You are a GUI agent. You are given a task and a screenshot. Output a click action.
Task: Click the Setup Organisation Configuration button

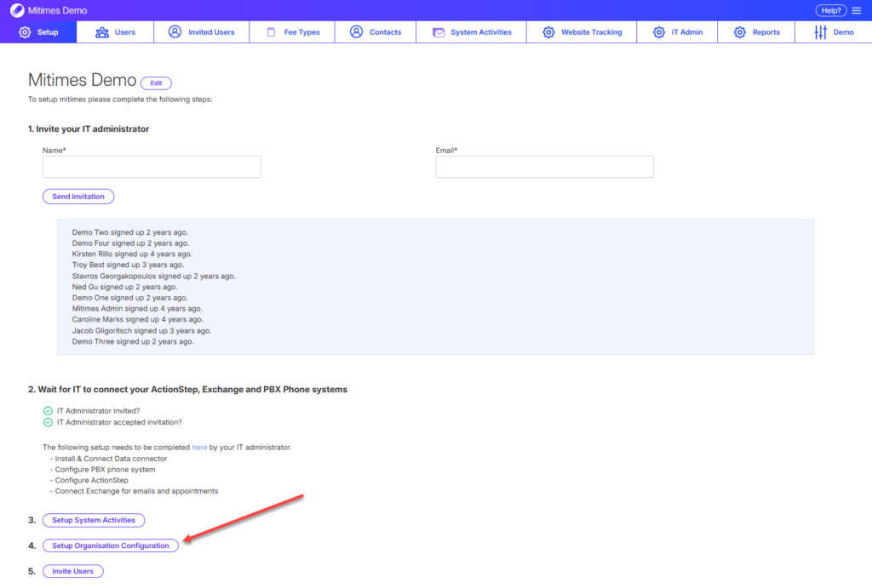coord(111,545)
